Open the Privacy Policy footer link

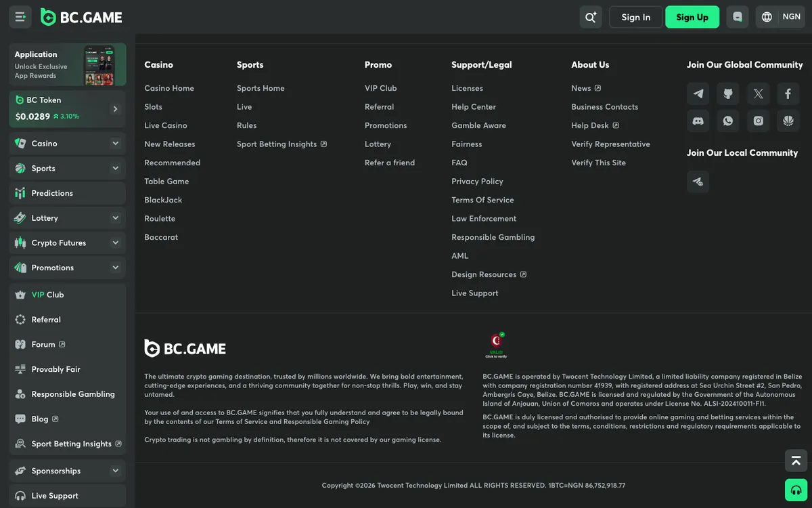pos(477,182)
